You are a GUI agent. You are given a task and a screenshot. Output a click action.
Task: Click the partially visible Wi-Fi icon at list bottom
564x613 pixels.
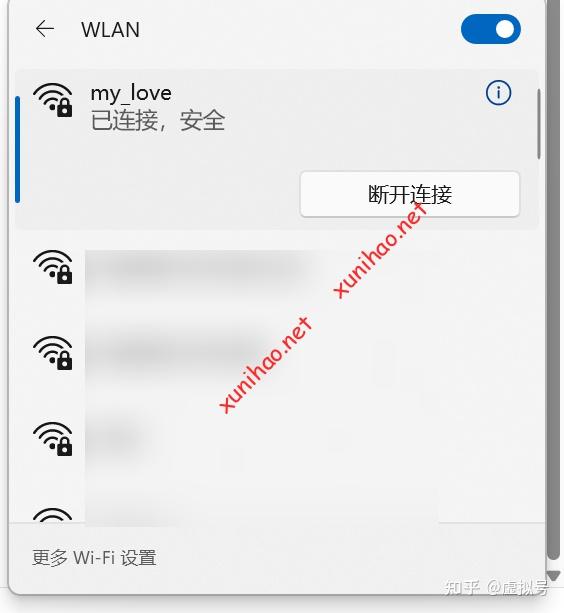click(53, 514)
